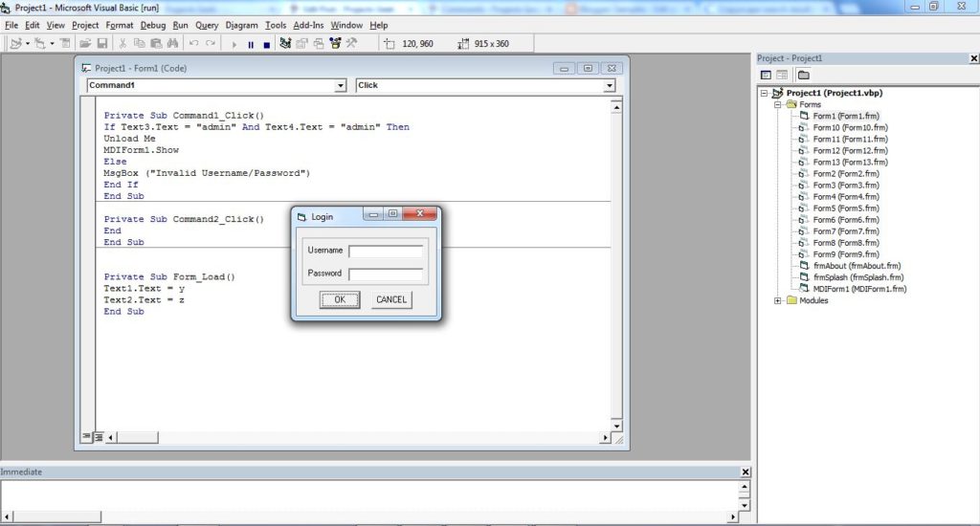The width and height of the screenshot is (980, 526).
Task: Click code window vertical scrollbar down arrow
Action: click(616, 426)
